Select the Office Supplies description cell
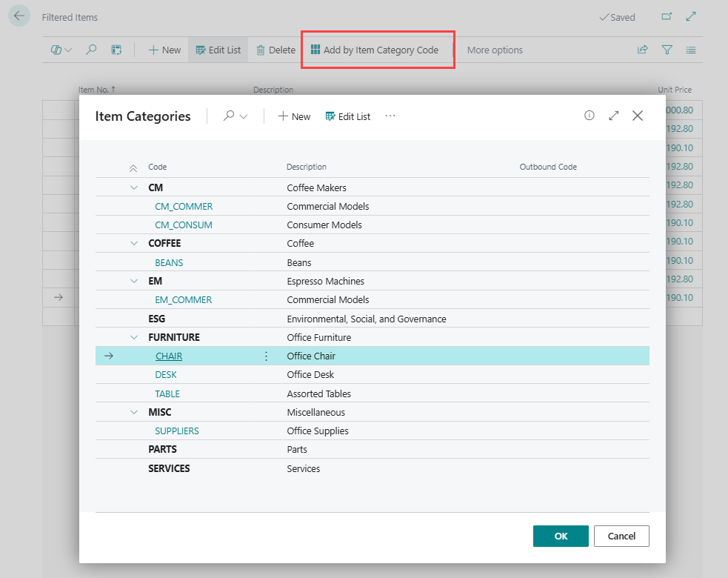The width and height of the screenshot is (728, 578). (318, 431)
